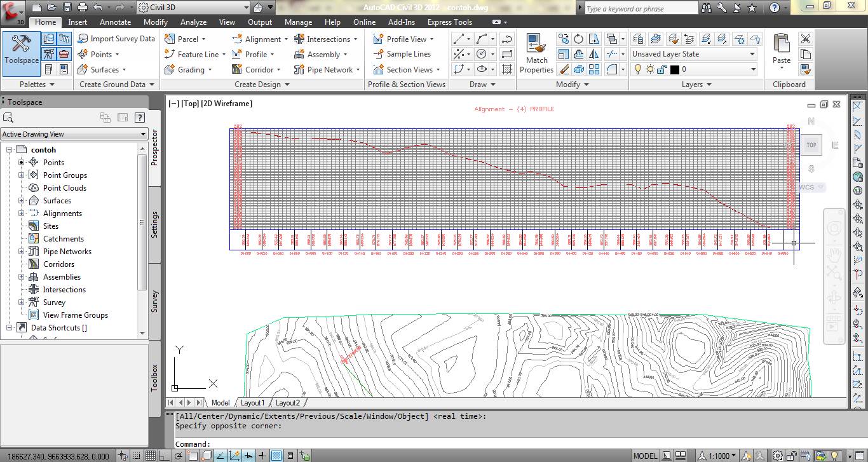Toggle the layer on/off lightbulb

(638, 69)
